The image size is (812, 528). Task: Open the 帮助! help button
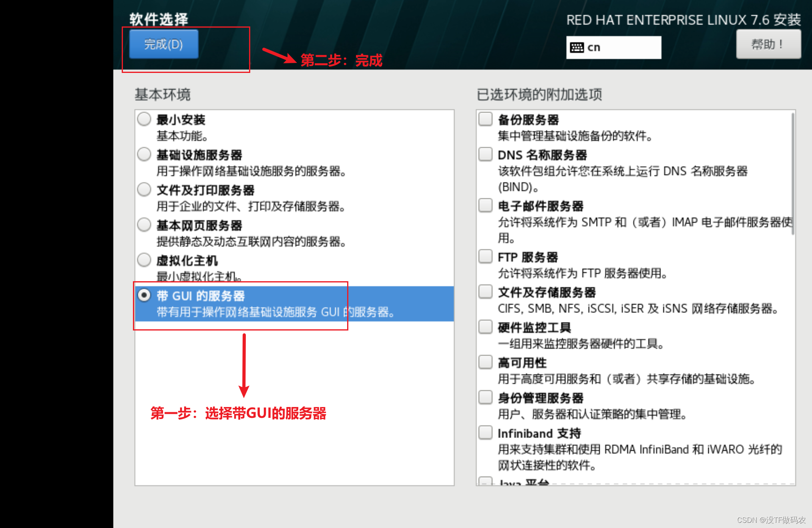click(x=768, y=44)
